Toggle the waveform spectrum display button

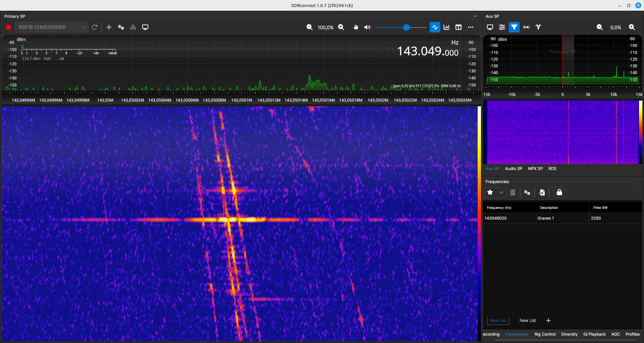pos(435,27)
